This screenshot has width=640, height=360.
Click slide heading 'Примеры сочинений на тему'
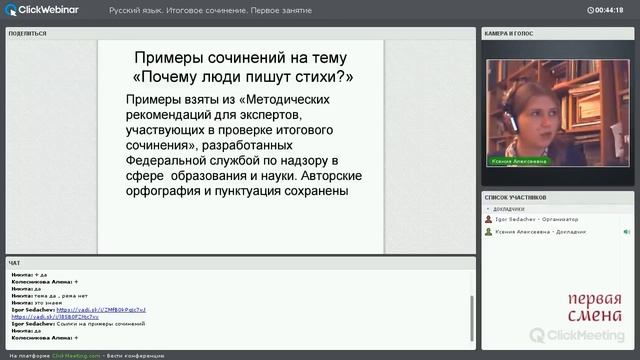[x=240, y=58]
